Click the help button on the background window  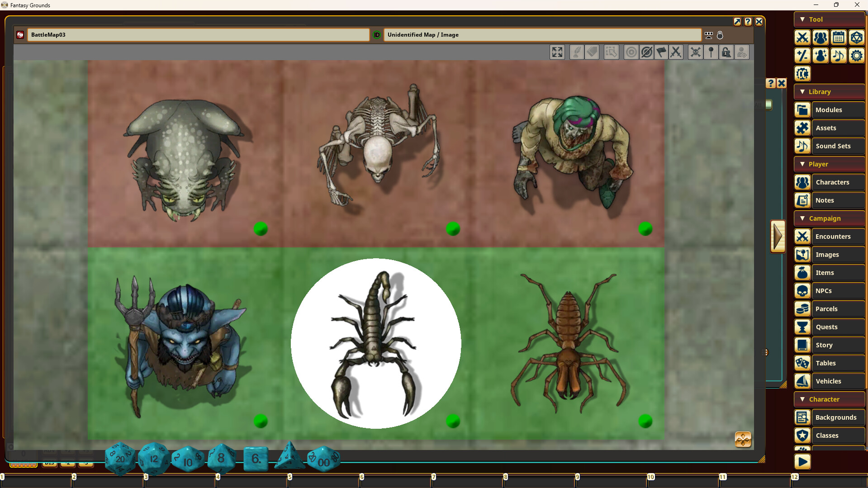[771, 83]
